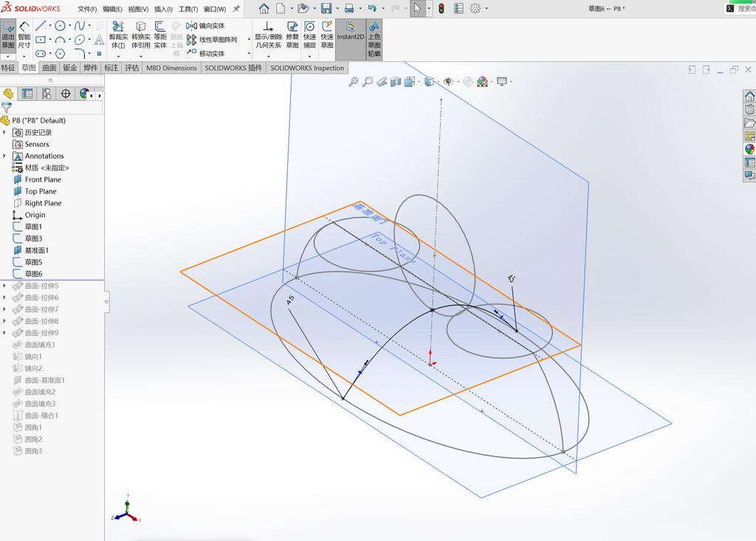Click the Repair Sketch (修复草图) icon

click(x=292, y=35)
